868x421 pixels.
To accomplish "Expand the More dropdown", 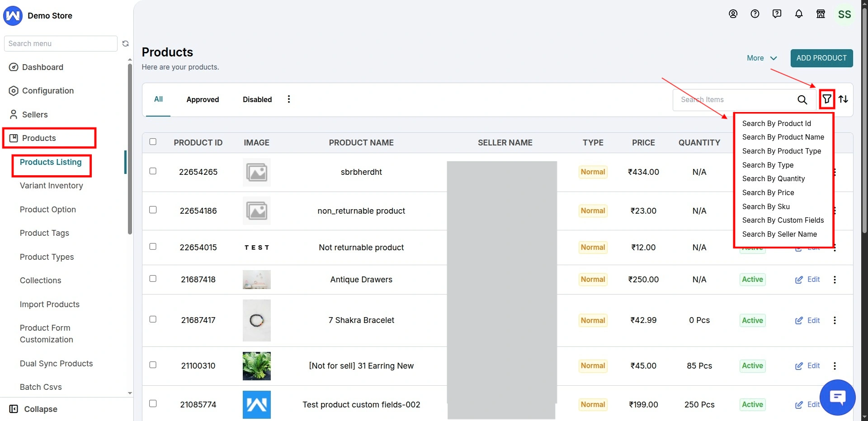I will click(x=762, y=58).
